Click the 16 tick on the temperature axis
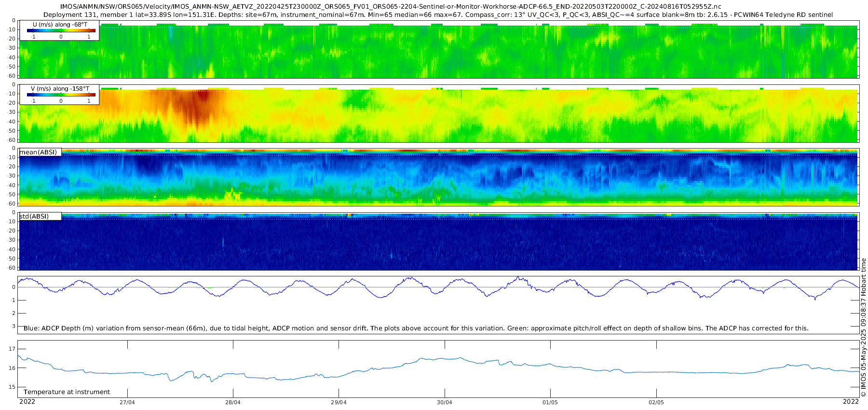 click(x=12, y=368)
